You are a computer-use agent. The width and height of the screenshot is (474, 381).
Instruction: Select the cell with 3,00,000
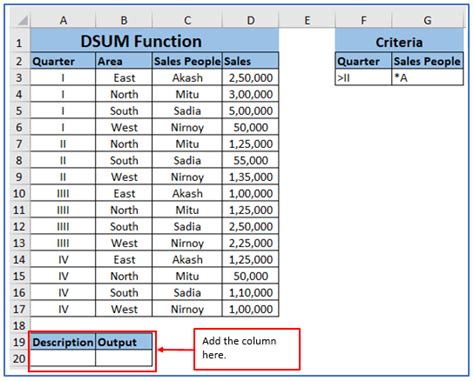(x=251, y=94)
